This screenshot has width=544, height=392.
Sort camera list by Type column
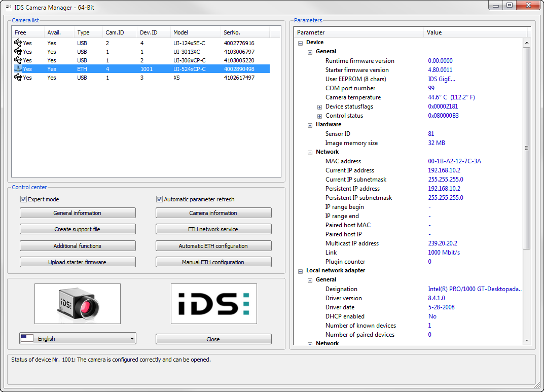(x=88, y=32)
